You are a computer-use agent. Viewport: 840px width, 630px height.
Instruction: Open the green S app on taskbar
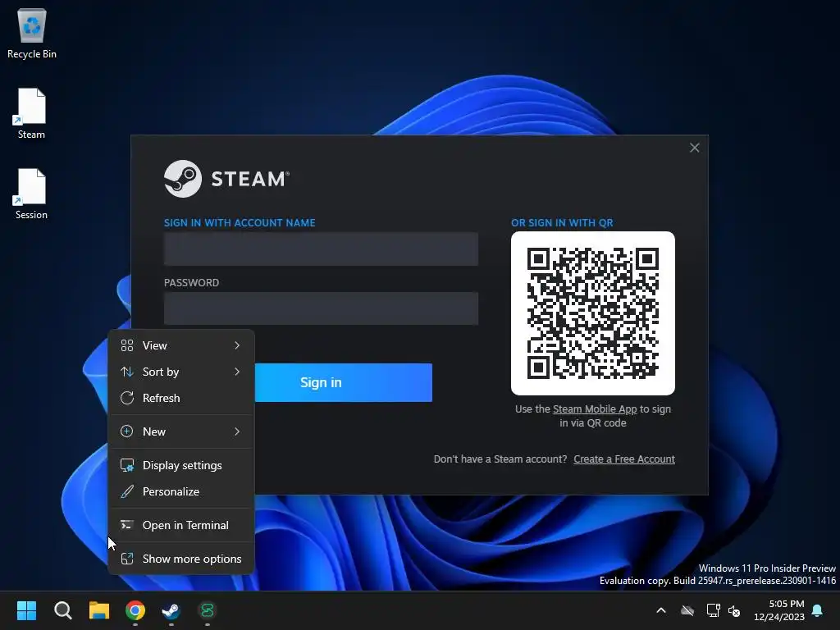point(208,610)
